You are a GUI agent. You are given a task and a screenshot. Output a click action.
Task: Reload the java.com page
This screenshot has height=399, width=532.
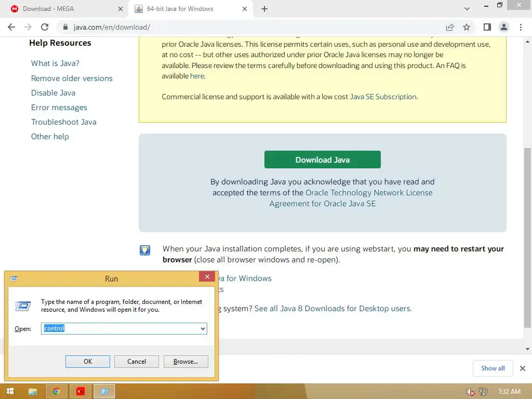click(x=45, y=27)
